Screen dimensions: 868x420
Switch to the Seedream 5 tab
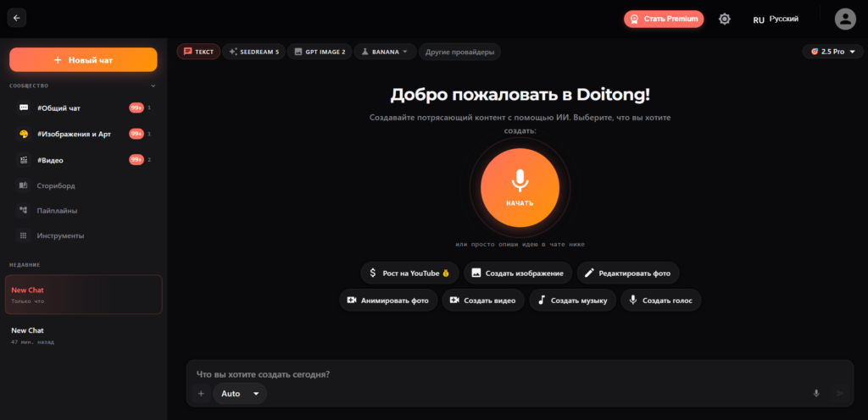[254, 52]
